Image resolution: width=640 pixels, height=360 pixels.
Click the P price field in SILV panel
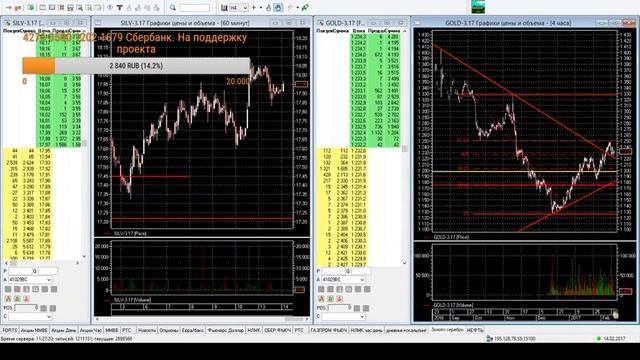20,271
